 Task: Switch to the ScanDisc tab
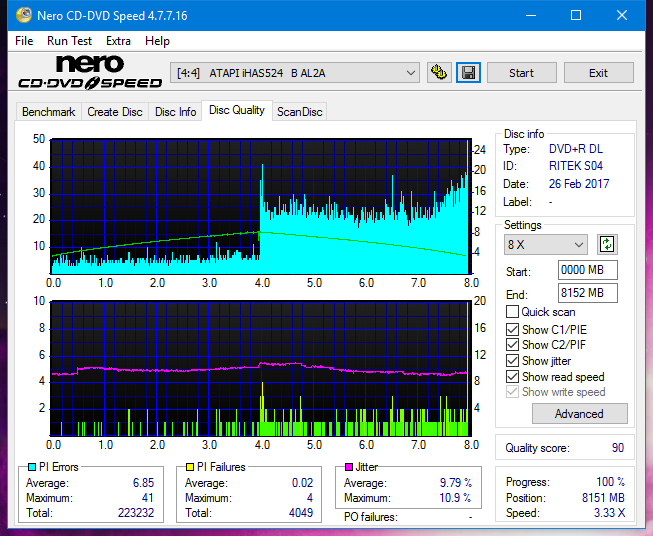click(299, 112)
